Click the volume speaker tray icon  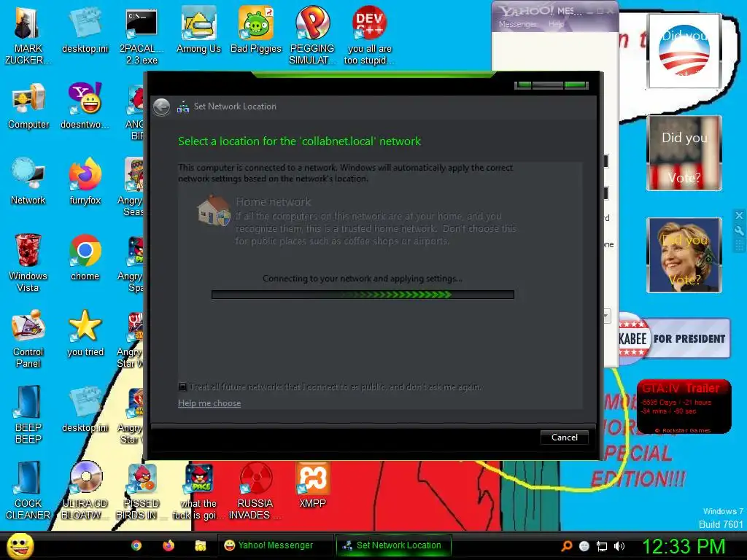pyautogui.click(x=619, y=546)
